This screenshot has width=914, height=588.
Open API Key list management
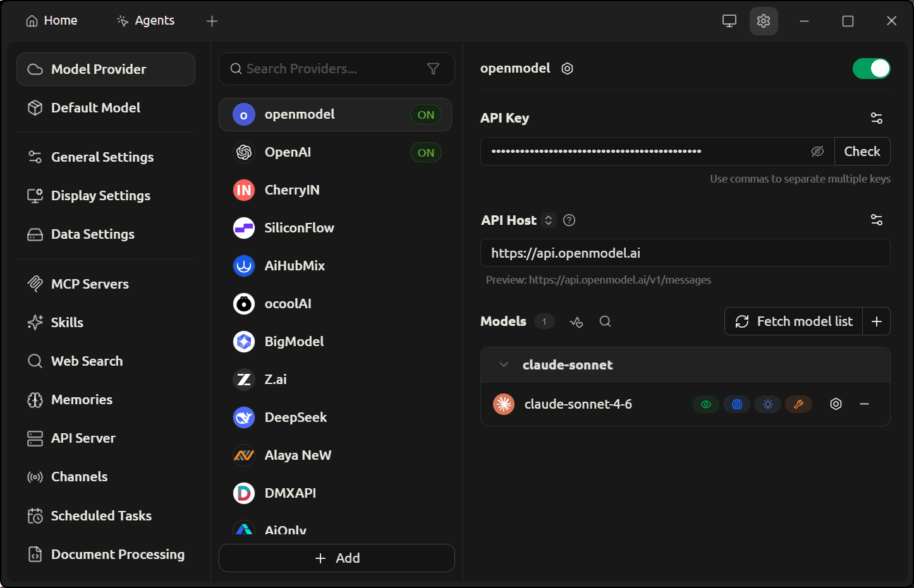pyautogui.click(x=877, y=118)
